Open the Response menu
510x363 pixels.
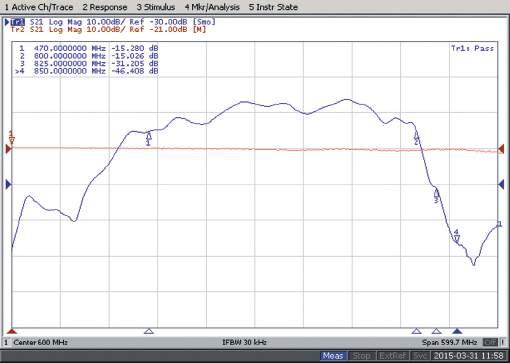(105, 7)
